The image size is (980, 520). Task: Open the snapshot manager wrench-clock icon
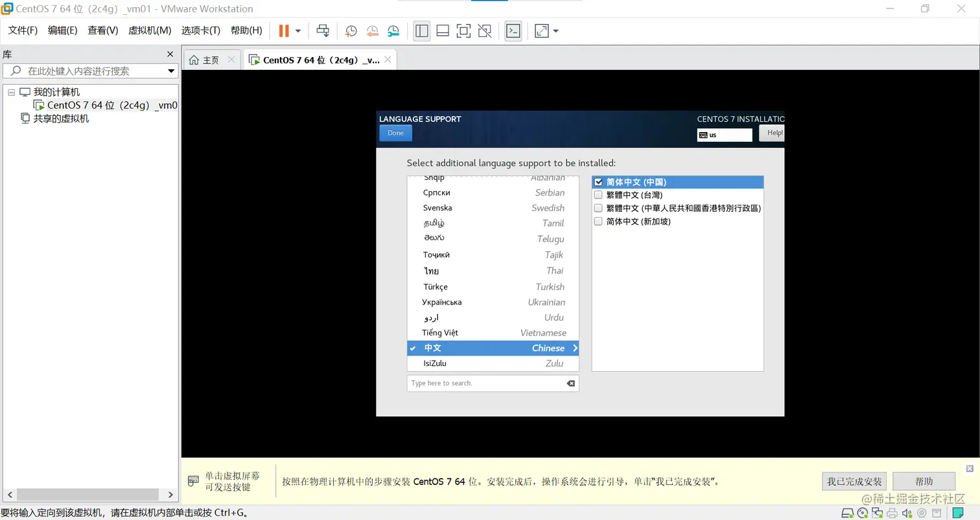393,30
